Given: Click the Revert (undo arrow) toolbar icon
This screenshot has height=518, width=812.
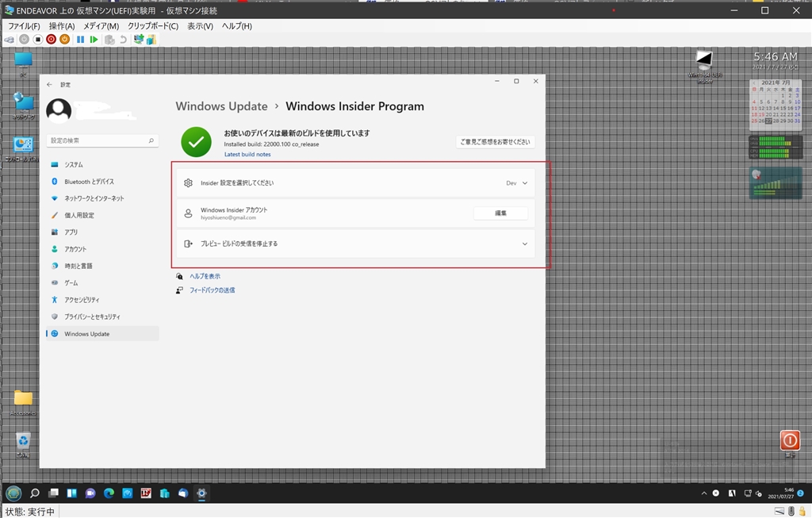Looking at the screenshot, I should [x=123, y=40].
